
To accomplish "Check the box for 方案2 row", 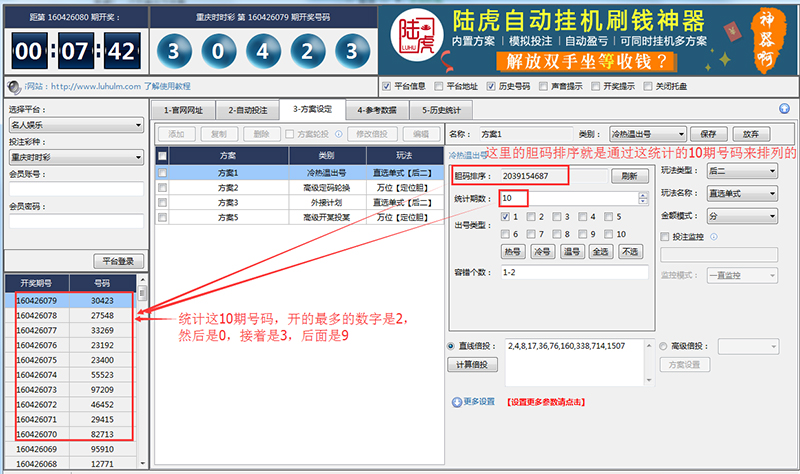I will click(163, 187).
